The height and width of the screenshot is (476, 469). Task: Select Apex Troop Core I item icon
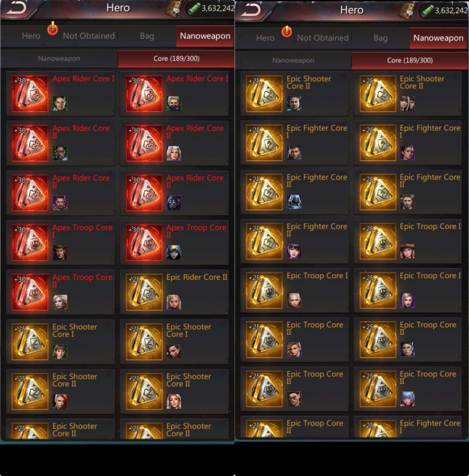click(30, 242)
